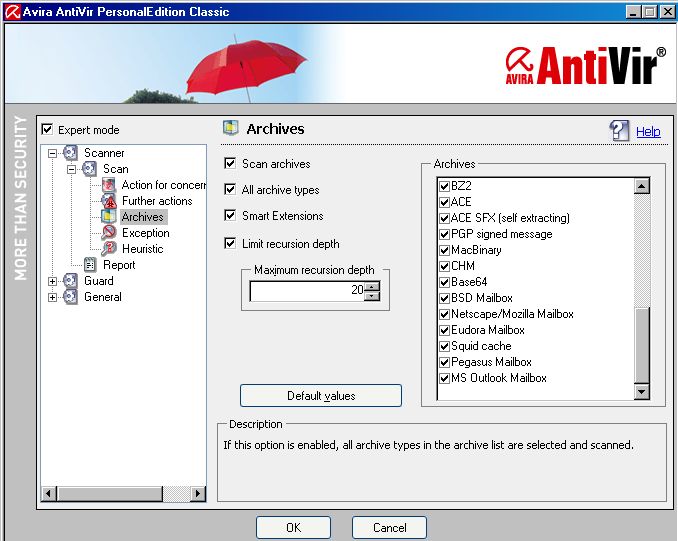Click the Scan node gear icon

pyautogui.click(x=89, y=169)
